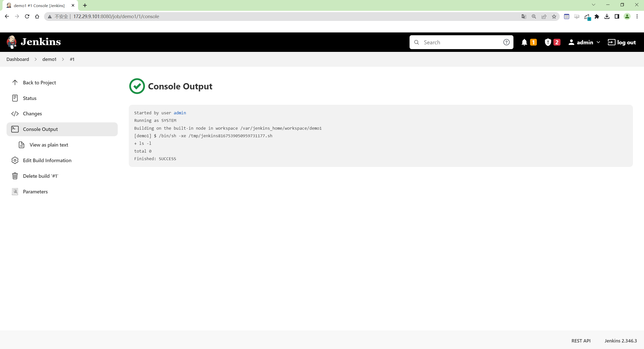Click the browser back arrow
This screenshot has width=644, height=349.
(x=7, y=16)
